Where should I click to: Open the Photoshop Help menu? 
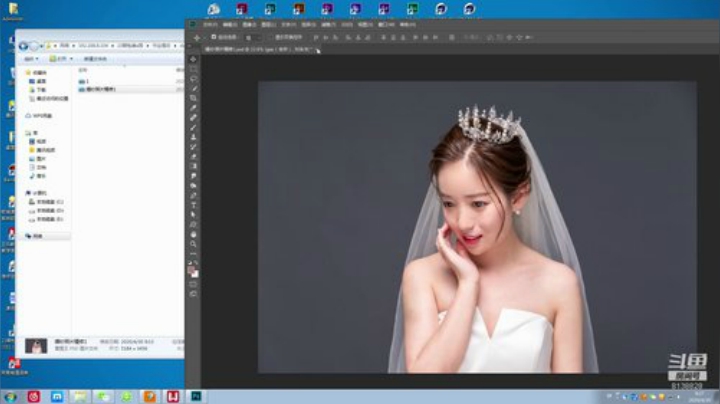click(407, 24)
